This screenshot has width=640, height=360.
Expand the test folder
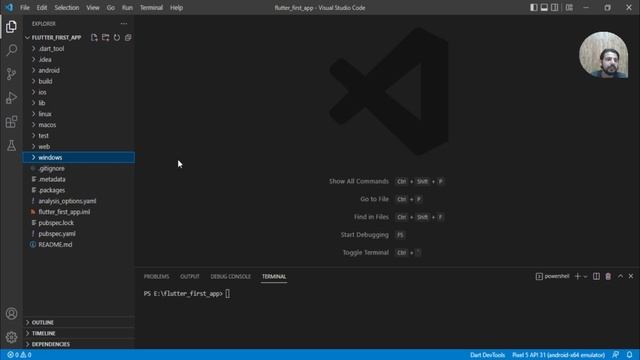pos(78,136)
